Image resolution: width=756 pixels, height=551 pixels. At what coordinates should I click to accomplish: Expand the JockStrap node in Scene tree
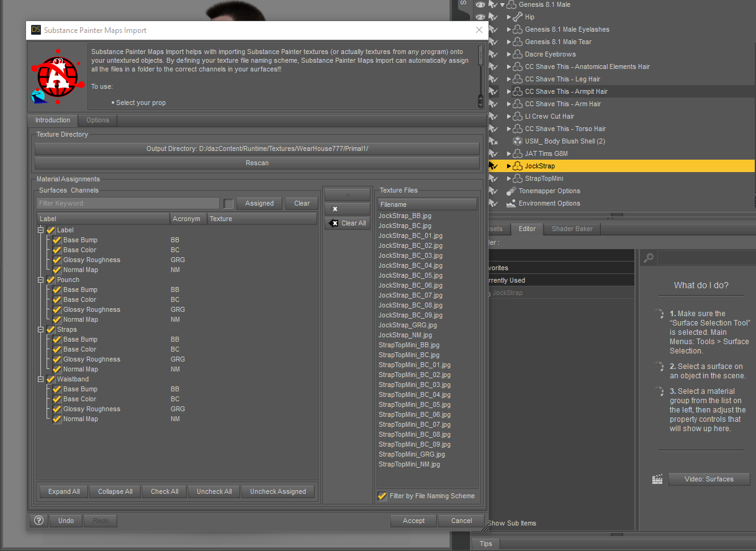click(509, 166)
